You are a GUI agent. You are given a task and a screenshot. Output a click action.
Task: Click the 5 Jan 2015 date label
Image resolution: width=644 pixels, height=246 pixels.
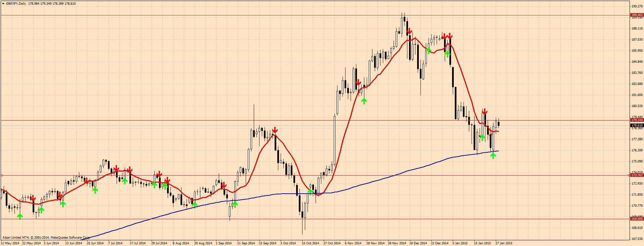point(460,243)
